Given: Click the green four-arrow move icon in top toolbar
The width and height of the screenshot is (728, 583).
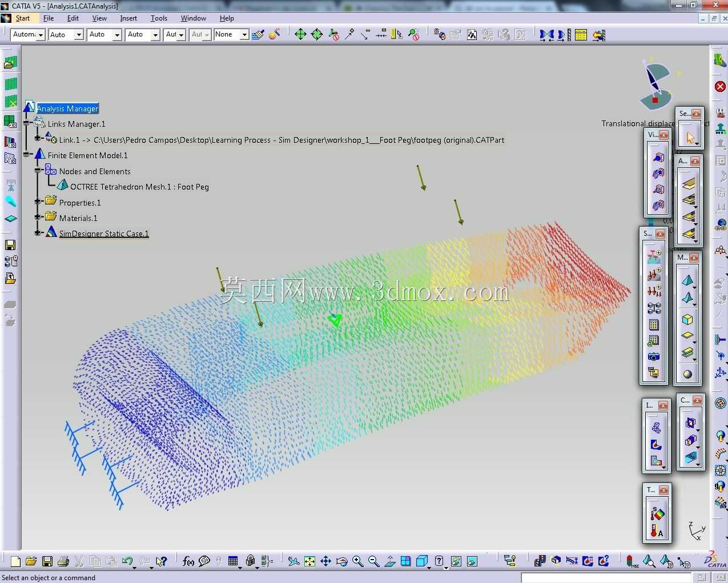Looking at the screenshot, I should coord(300,34).
